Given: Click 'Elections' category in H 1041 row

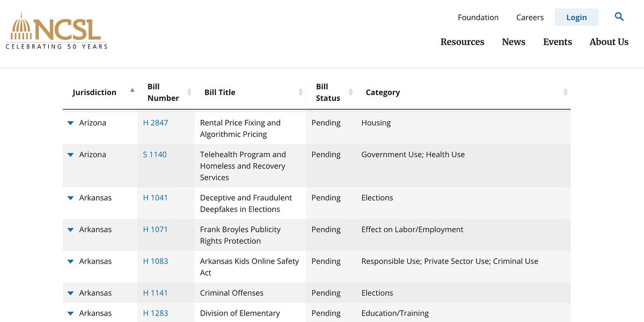Looking at the screenshot, I should (x=377, y=198).
